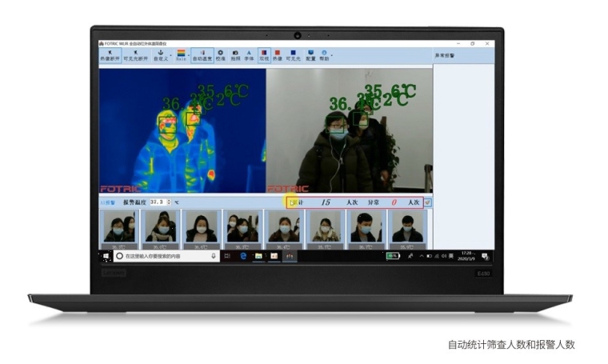Toggle the 双视 dual view mode
The width and height of the screenshot is (608, 364).
[264, 55]
